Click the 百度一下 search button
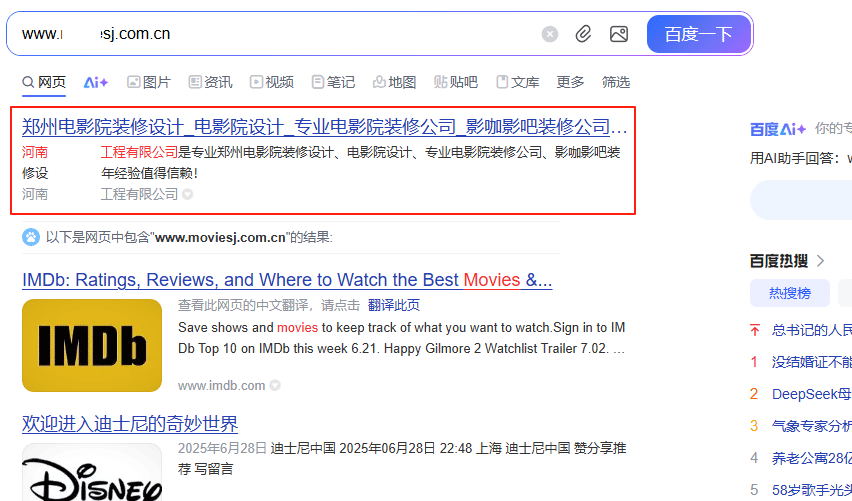Viewport: 852px width, 501px height. coord(698,34)
